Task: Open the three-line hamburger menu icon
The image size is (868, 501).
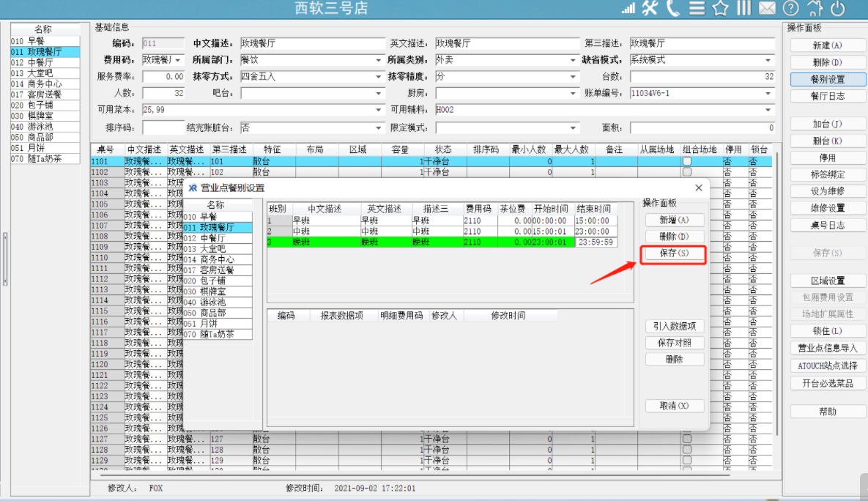Action: point(697,8)
